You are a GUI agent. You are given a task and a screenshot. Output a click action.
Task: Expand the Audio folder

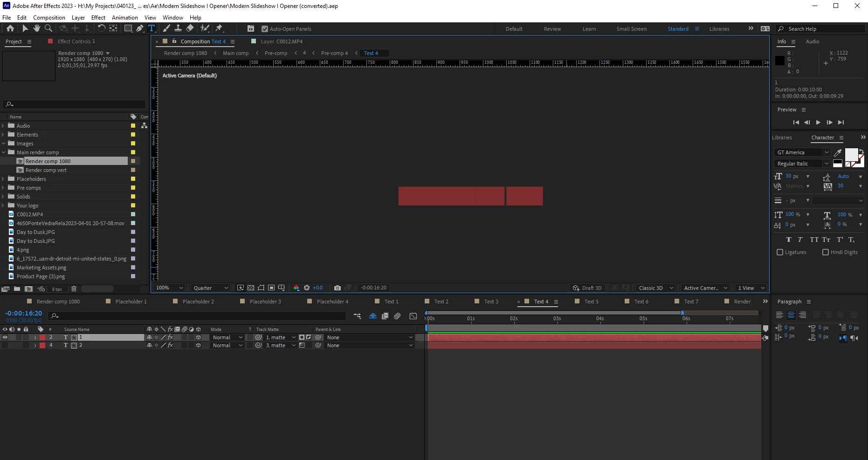[x=3, y=126]
